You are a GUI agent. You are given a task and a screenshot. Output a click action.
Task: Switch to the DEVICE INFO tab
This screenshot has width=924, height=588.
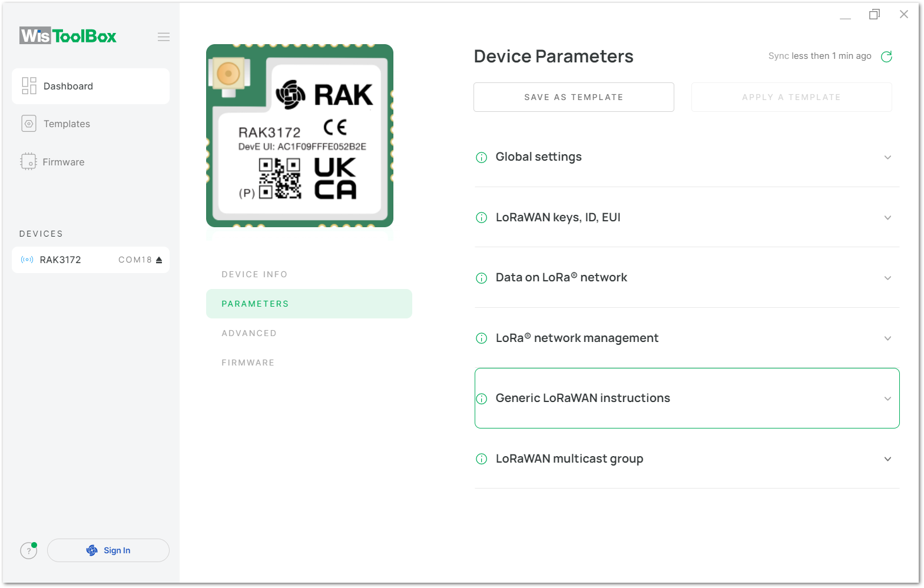[x=254, y=274]
